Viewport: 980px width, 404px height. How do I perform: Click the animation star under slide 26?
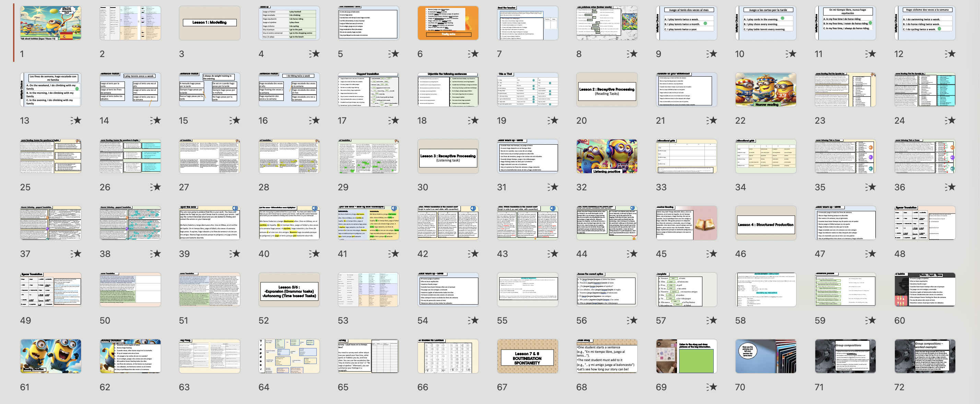pos(155,187)
